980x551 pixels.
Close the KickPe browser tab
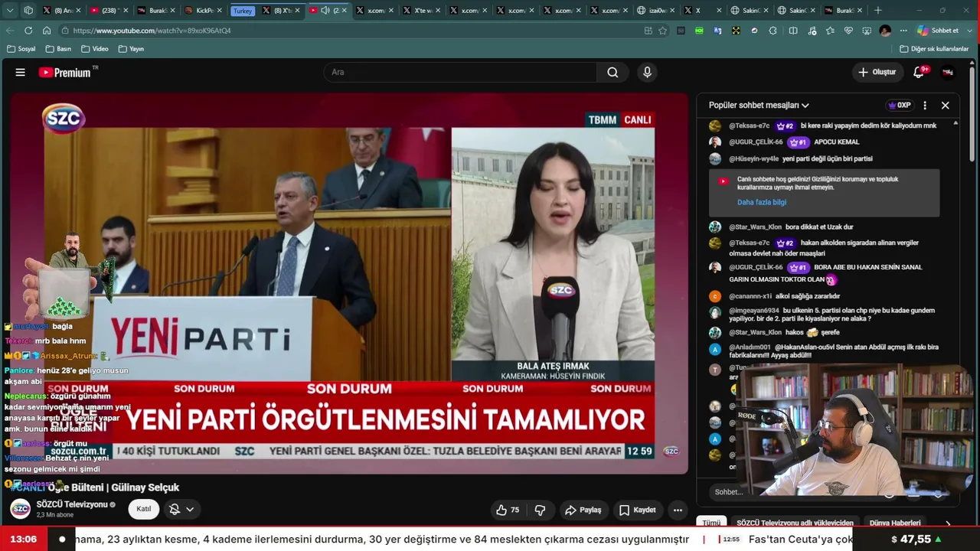click(x=221, y=11)
